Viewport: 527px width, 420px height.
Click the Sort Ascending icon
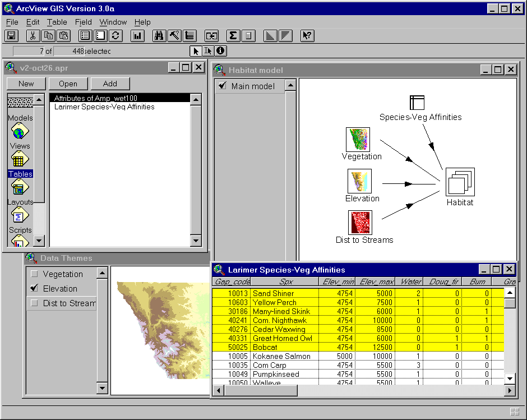[270, 36]
